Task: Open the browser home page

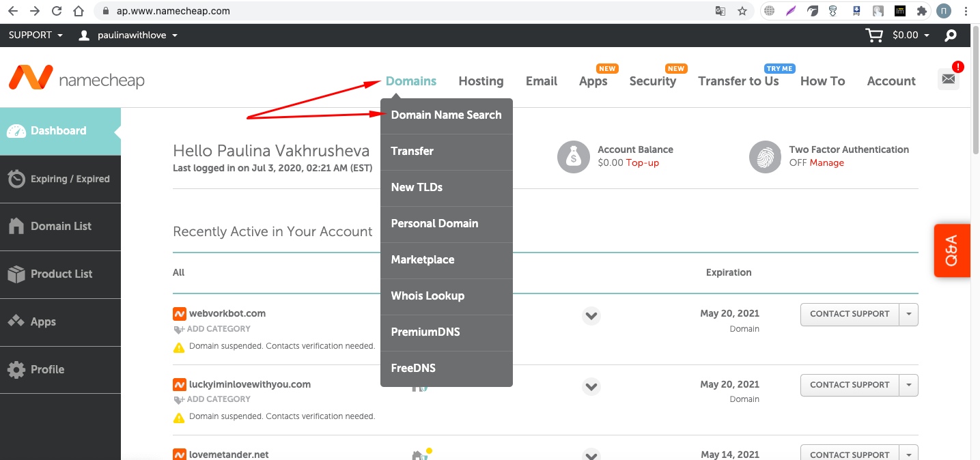Action: coord(79,11)
